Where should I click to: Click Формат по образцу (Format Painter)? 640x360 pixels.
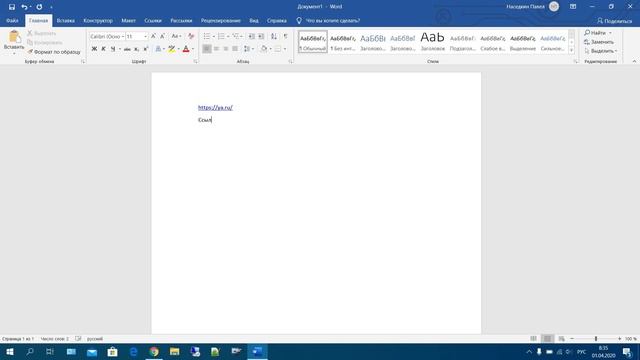click(x=54, y=52)
